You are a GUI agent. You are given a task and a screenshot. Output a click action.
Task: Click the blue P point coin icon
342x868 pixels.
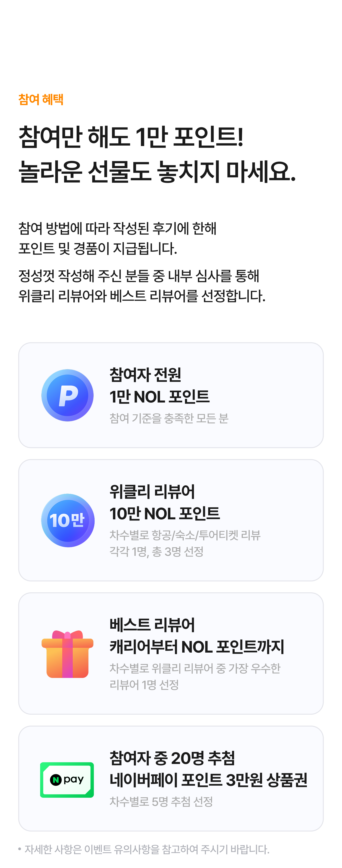(67, 395)
